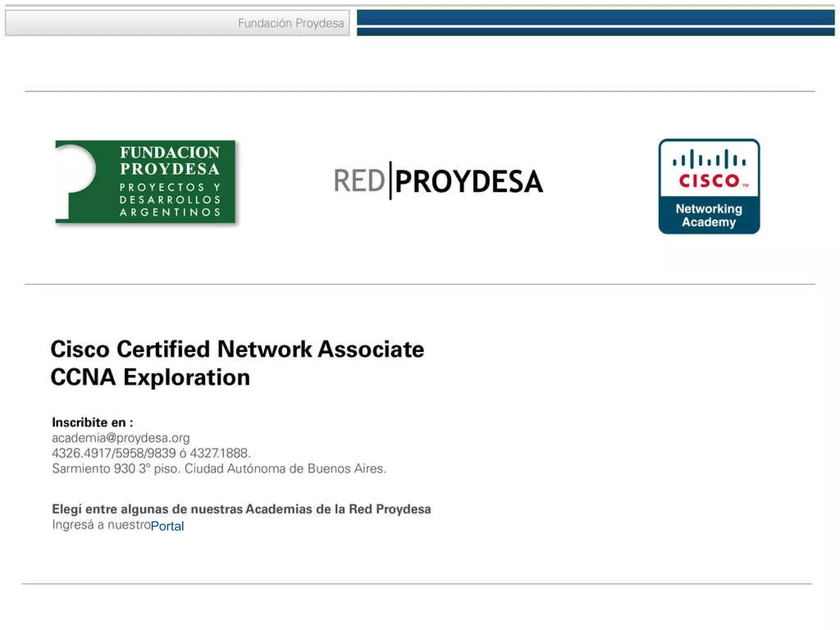Click the Fundación Proydesa header label
Viewport: 840px width, 630px height.
(x=290, y=23)
